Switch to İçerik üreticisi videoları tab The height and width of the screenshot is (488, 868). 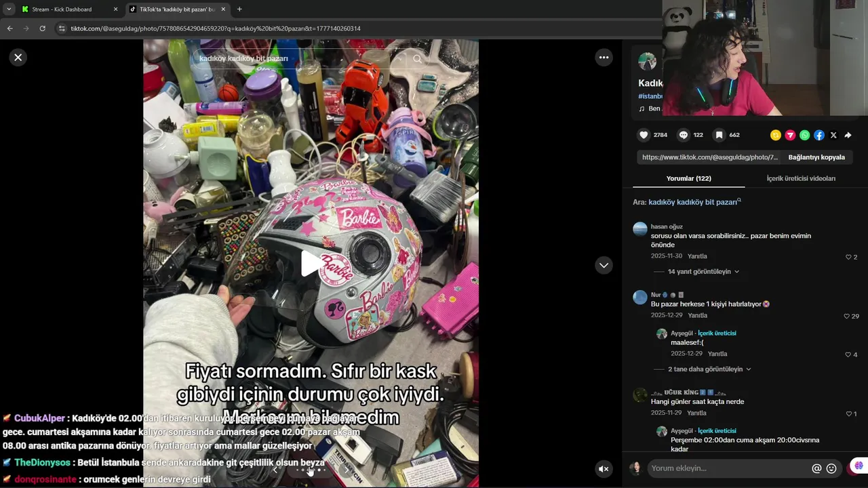point(801,178)
